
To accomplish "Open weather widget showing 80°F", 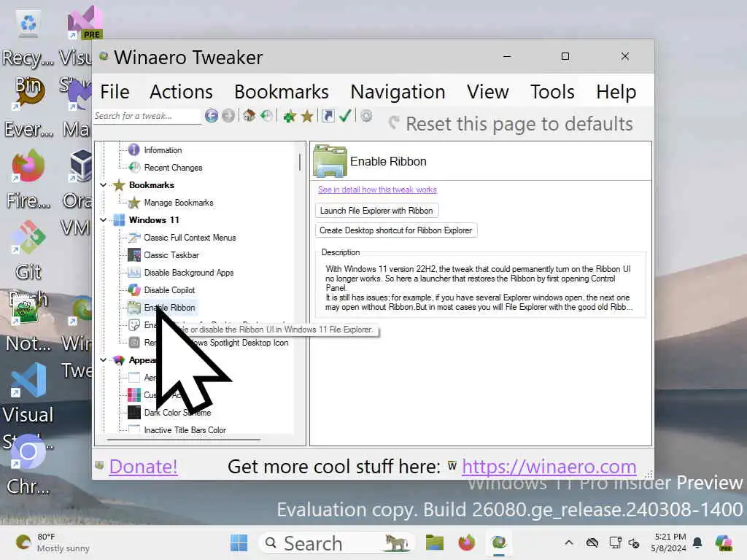I will 53,542.
